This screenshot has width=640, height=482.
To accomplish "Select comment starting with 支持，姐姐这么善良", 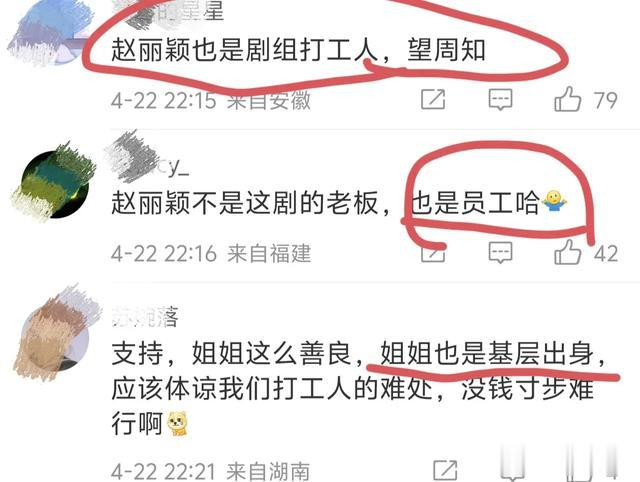I will pos(358,388).
